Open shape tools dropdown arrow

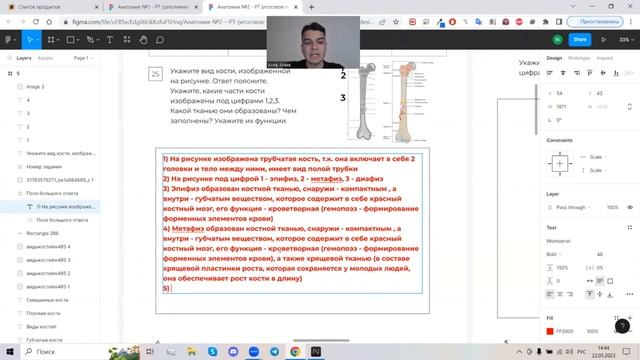(78, 40)
